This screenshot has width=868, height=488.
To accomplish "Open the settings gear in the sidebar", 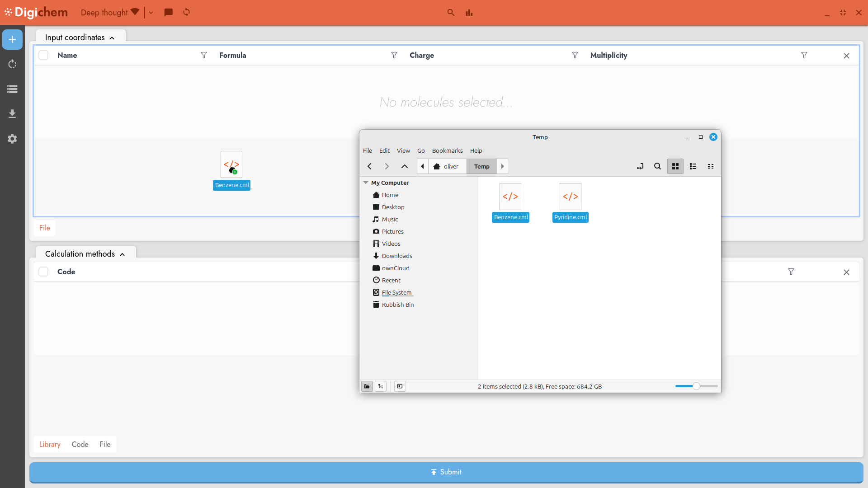I will pyautogui.click(x=12, y=139).
